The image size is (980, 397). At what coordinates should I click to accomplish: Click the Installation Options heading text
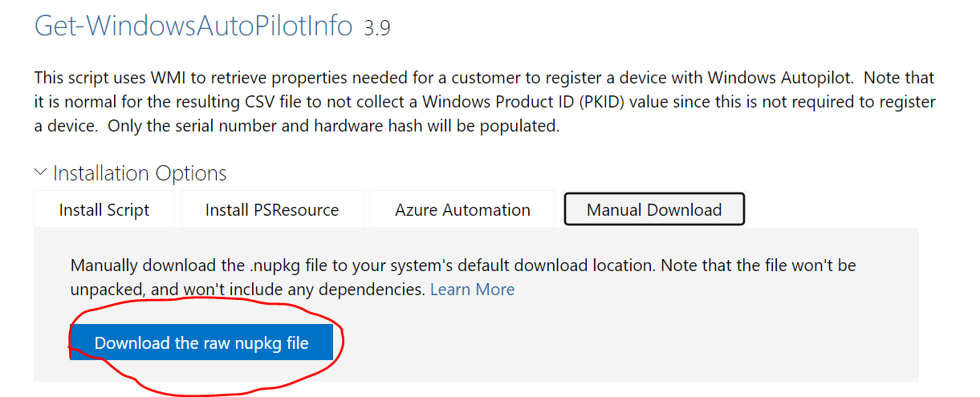click(x=140, y=173)
